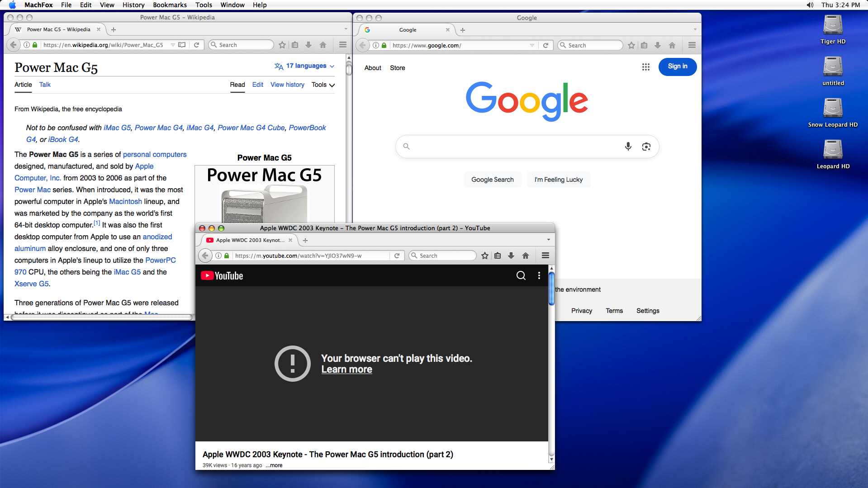This screenshot has height=488, width=868.
Task: Click the Wikipedia page vertical scrollbar thumb
Action: 349,68
